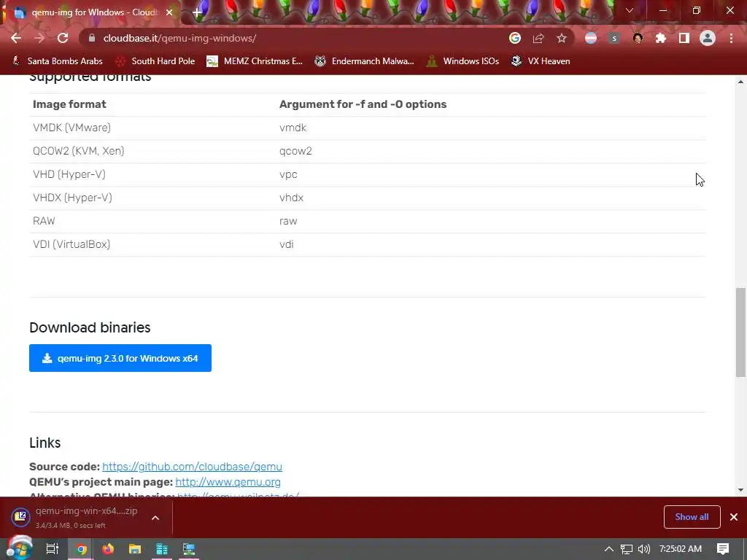Click the blue panels taskbar app icon
Viewport: 747px width, 560px height.
pyautogui.click(x=161, y=549)
